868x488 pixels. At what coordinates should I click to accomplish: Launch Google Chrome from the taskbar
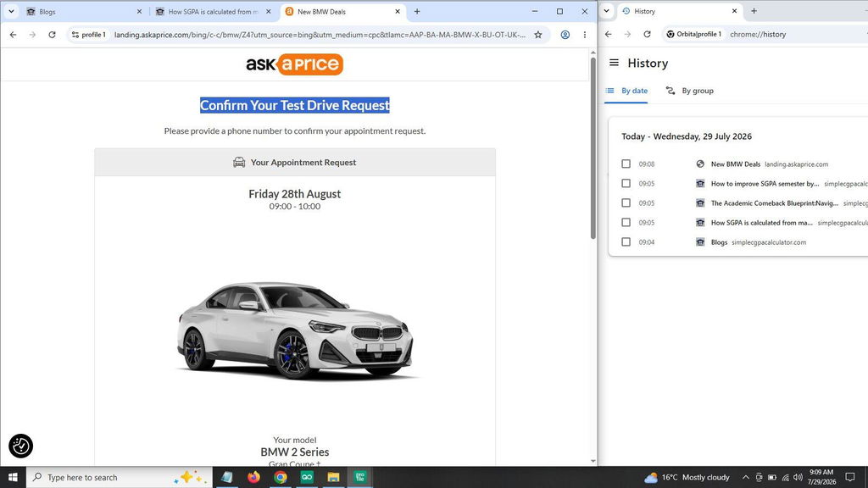pyautogui.click(x=280, y=477)
